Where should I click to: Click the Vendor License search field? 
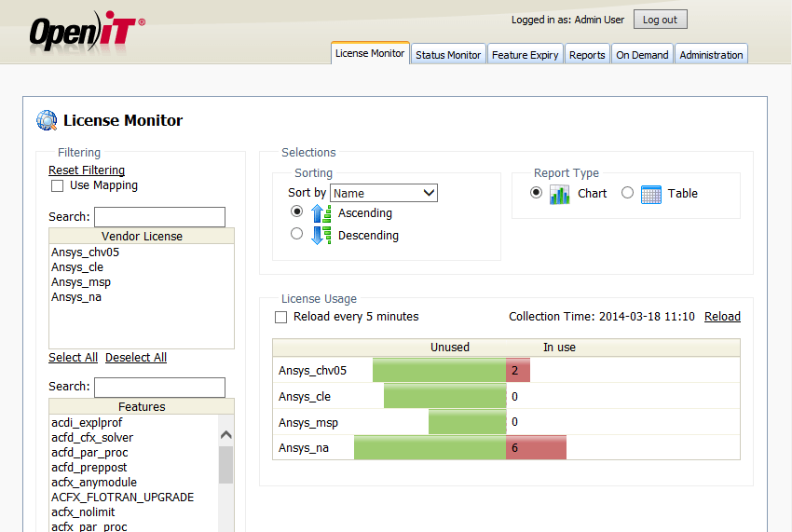coord(159,217)
